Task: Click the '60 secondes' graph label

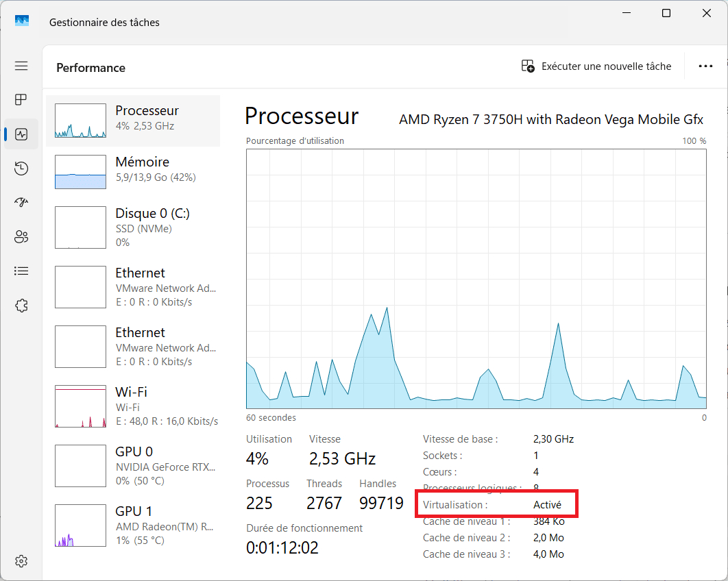Action: [x=271, y=418]
